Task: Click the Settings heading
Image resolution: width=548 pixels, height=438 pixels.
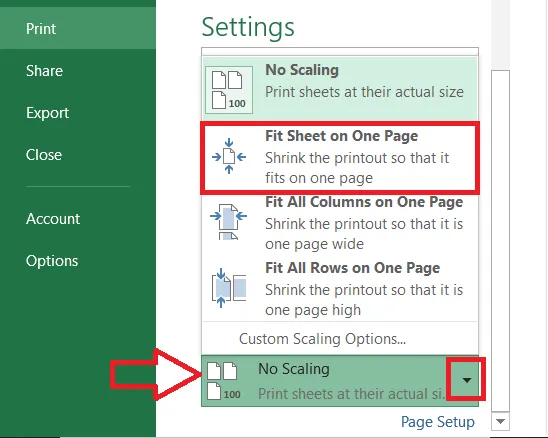Action: [248, 27]
